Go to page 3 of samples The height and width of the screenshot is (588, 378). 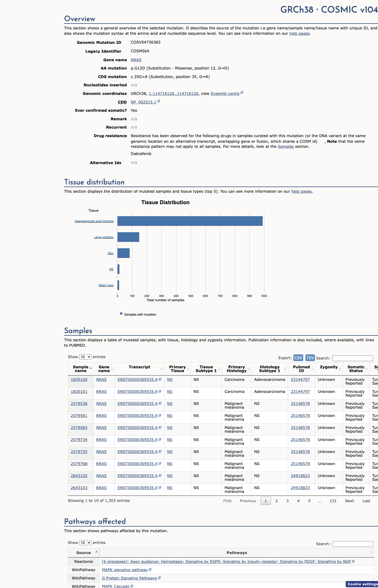pos(288,501)
